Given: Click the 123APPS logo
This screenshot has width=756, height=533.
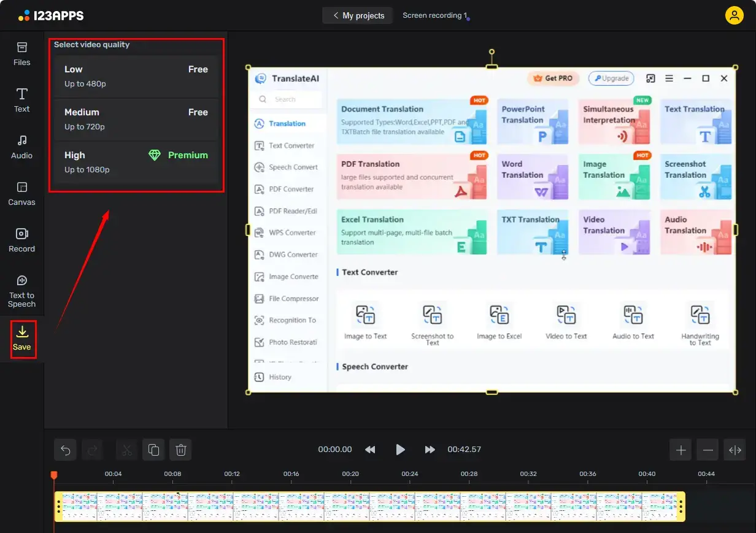Looking at the screenshot, I should 51,15.
